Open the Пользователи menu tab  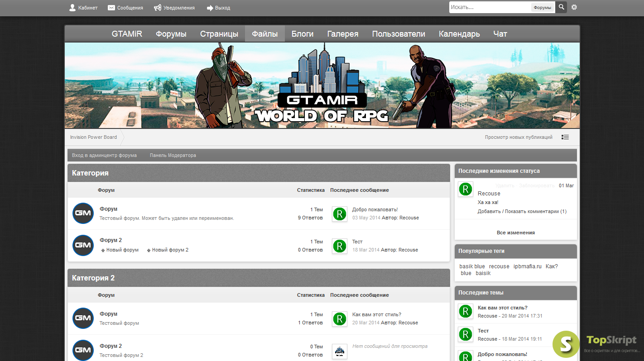(399, 34)
